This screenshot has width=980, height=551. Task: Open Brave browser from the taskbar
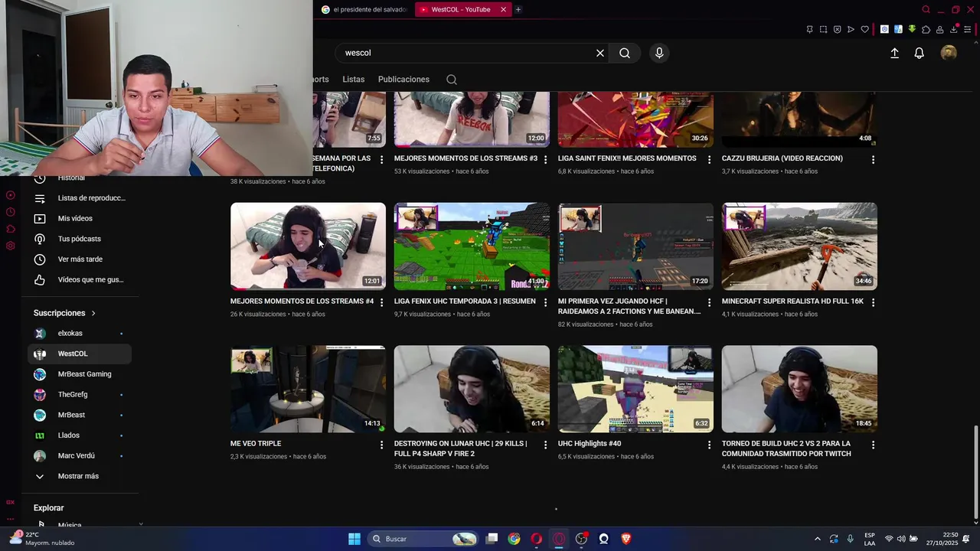tap(626, 539)
